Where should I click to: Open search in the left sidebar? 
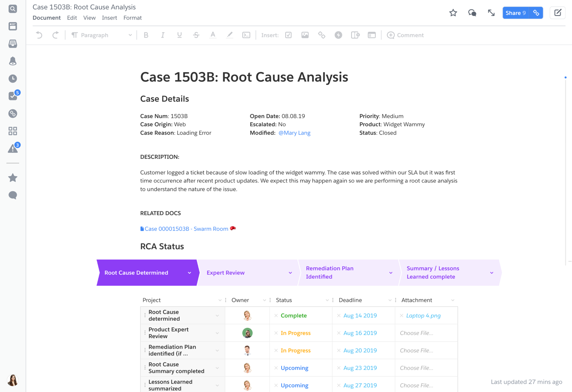click(12, 8)
